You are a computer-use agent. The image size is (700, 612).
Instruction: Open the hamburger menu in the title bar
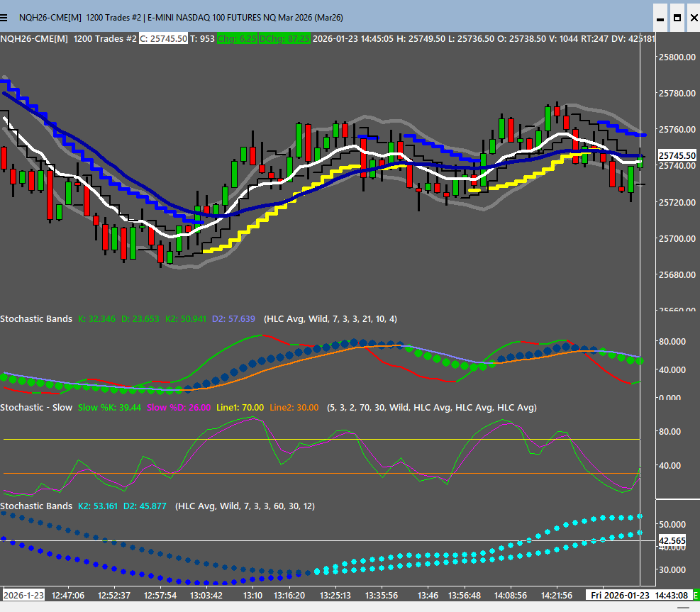(x=8, y=17)
